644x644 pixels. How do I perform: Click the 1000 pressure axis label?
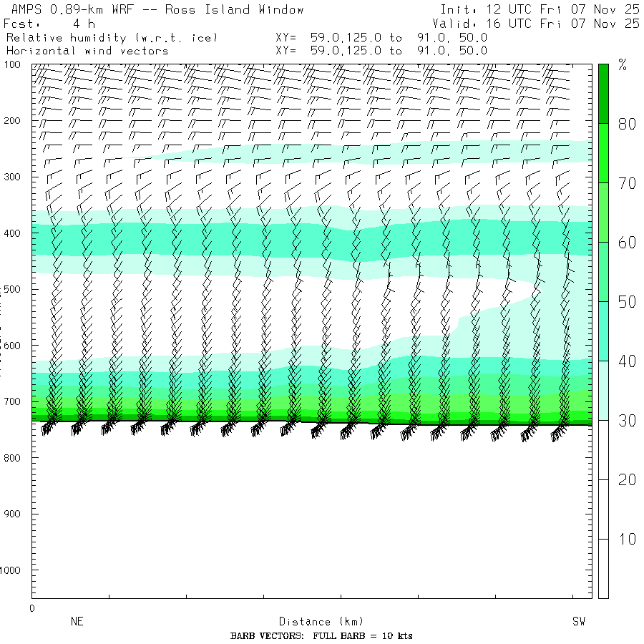point(10,570)
